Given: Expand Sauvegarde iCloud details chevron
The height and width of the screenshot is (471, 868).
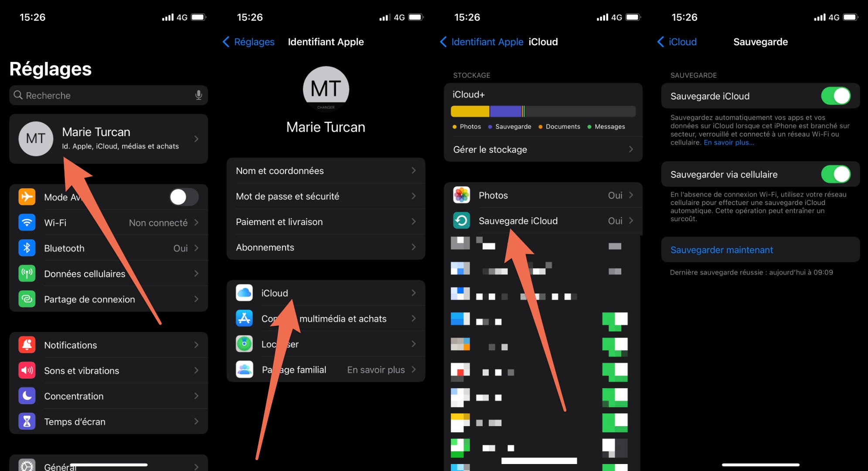Looking at the screenshot, I should pos(632,221).
